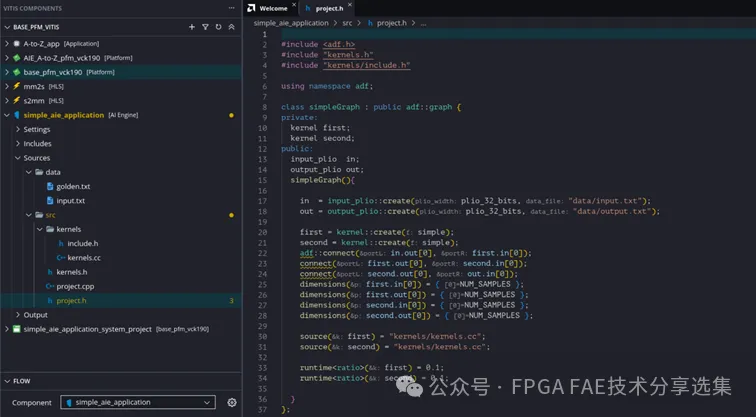Switch to the Welcome tab
This screenshot has width=756, height=417.
point(268,8)
